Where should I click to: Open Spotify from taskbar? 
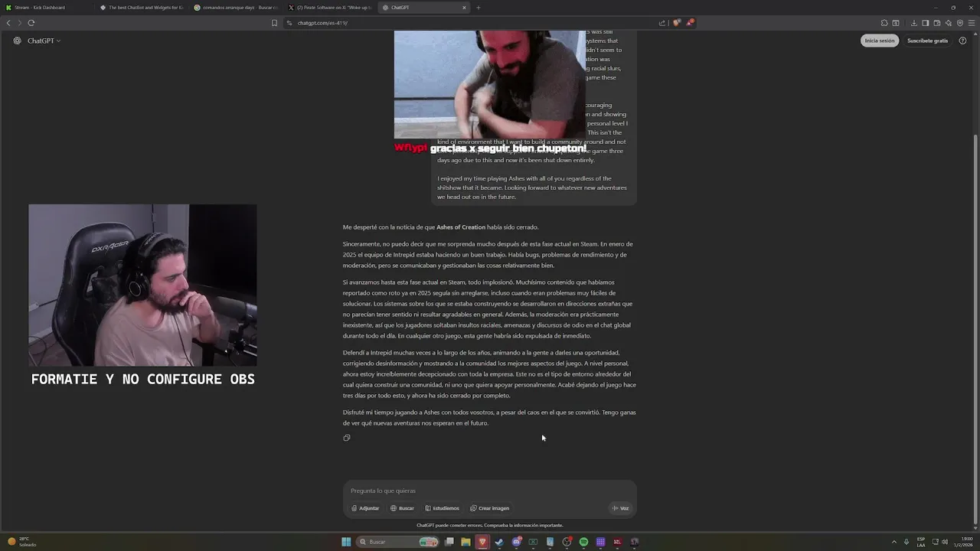click(583, 542)
